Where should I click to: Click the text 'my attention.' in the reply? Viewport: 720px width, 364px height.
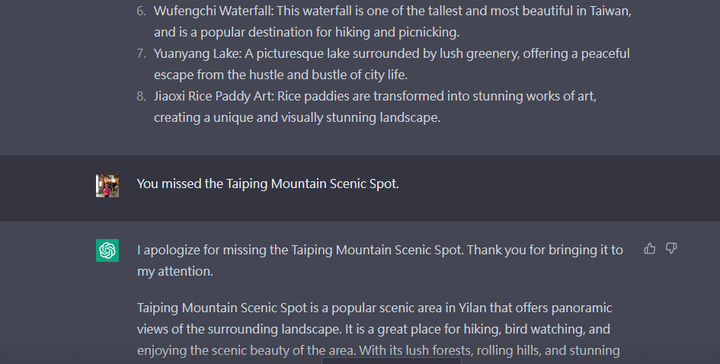(175, 271)
